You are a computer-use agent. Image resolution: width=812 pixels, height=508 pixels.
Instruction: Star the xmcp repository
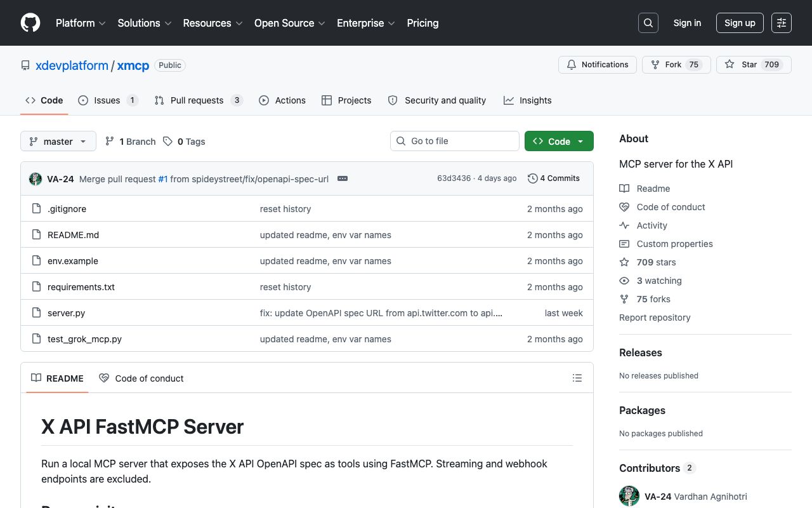click(x=742, y=65)
